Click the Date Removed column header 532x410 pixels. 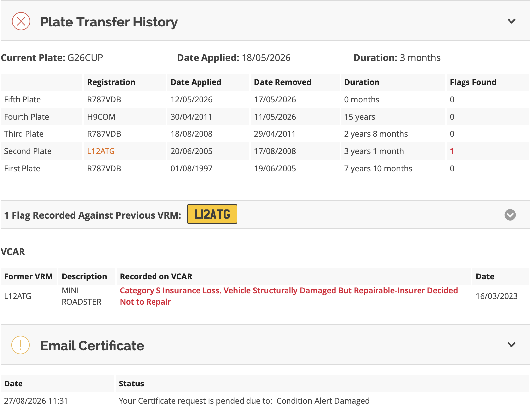click(x=283, y=82)
